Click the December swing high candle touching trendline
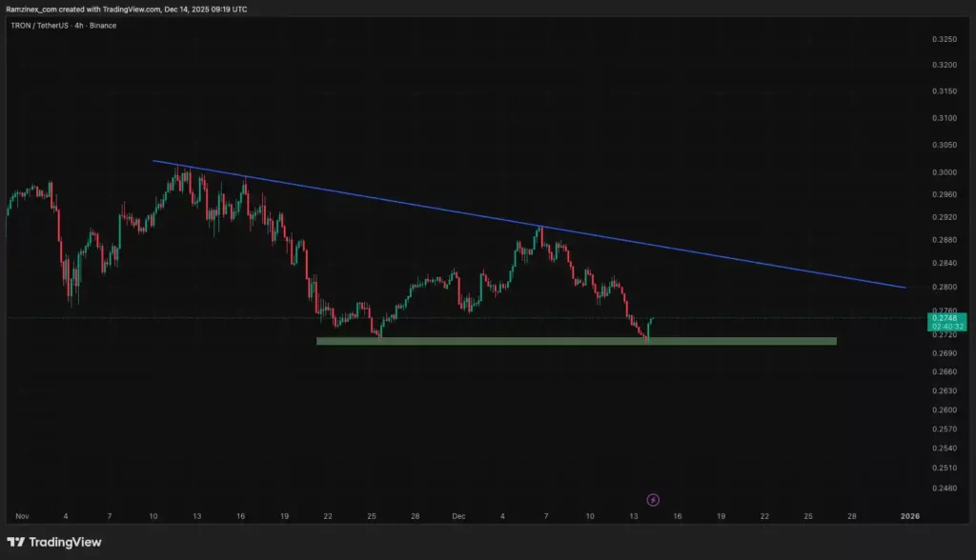This screenshot has height=560, width=976. pyautogui.click(x=540, y=232)
